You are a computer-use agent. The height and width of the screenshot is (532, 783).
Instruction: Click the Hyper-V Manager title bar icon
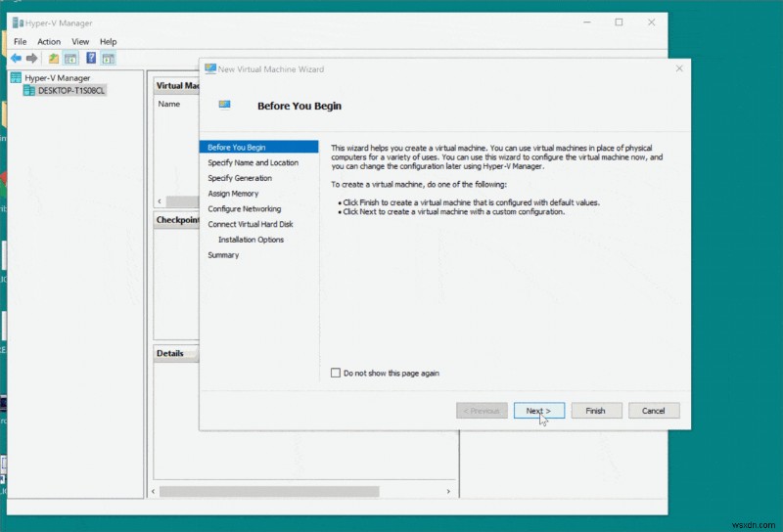pos(18,22)
